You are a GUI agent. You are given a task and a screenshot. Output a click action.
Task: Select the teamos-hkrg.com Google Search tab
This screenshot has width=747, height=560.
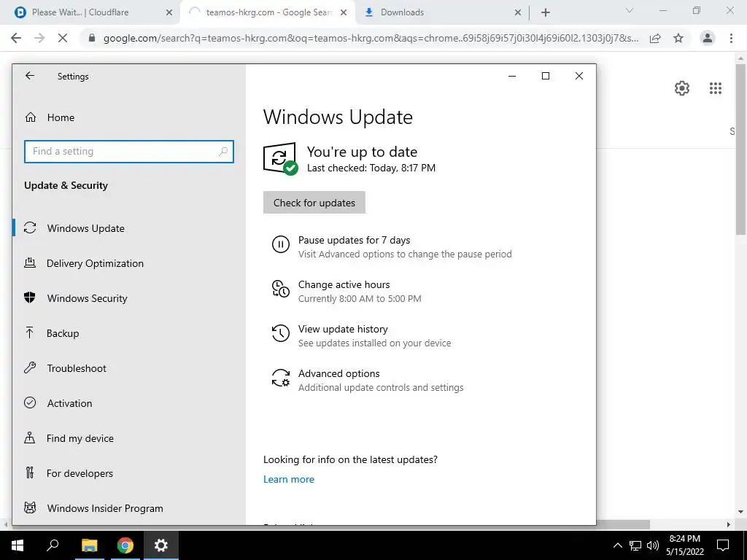(268, 12)
